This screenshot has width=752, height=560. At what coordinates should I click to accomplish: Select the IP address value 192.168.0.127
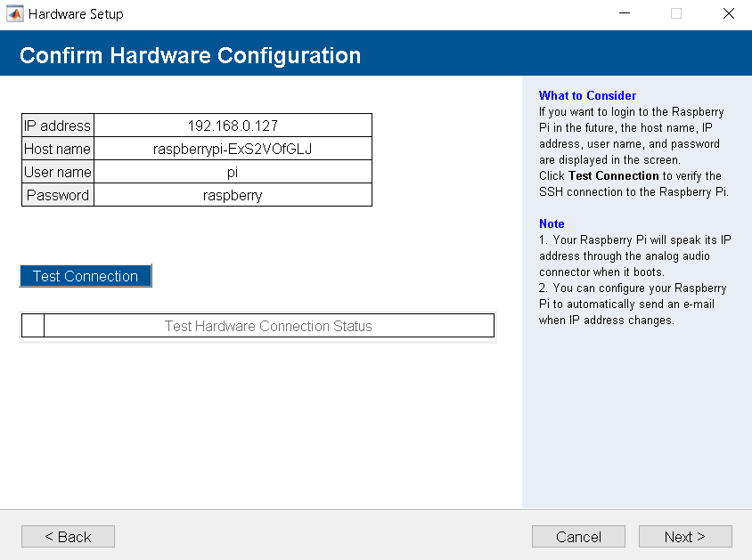(x=233, y=125)
